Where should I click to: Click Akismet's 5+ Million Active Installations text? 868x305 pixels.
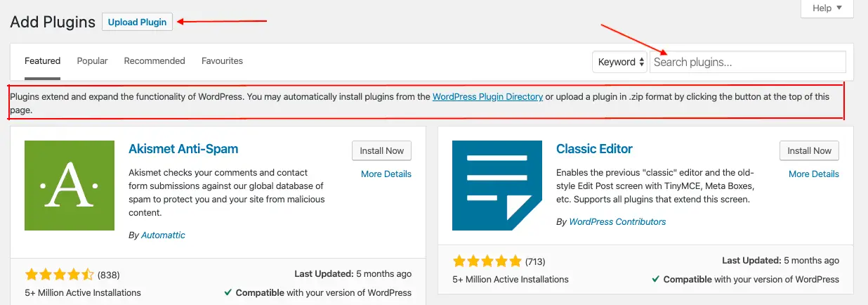coord(83,292)
